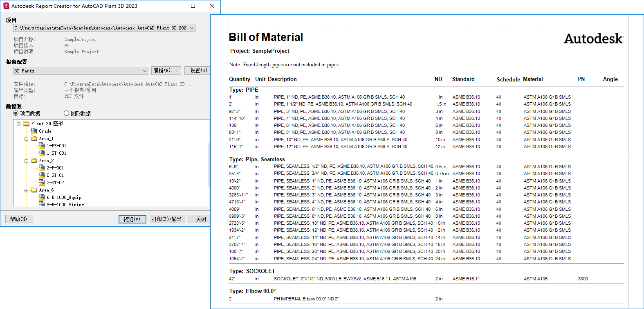This screenshot has height=309, width=644.
Task: Click the 2-ST-02 drawing icon
Action: click(42, 183)
